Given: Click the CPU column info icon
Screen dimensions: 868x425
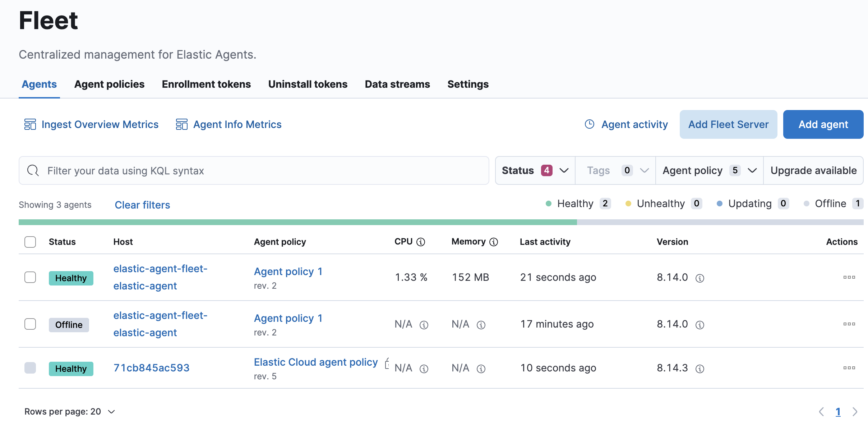Looking at the screenshot, I should click(421, 242).
